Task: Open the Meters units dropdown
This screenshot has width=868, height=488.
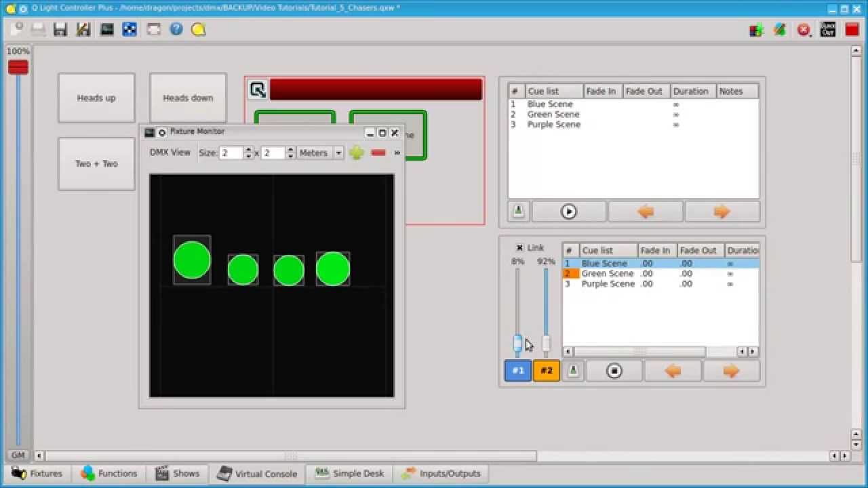Action: [x=321, y=152]
